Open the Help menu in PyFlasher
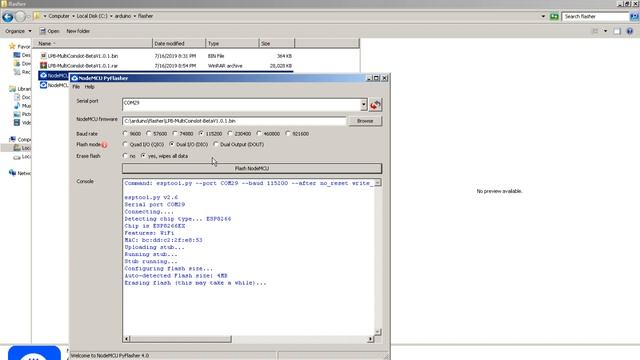This screenshot has height=360, width=640. point(89,87)
